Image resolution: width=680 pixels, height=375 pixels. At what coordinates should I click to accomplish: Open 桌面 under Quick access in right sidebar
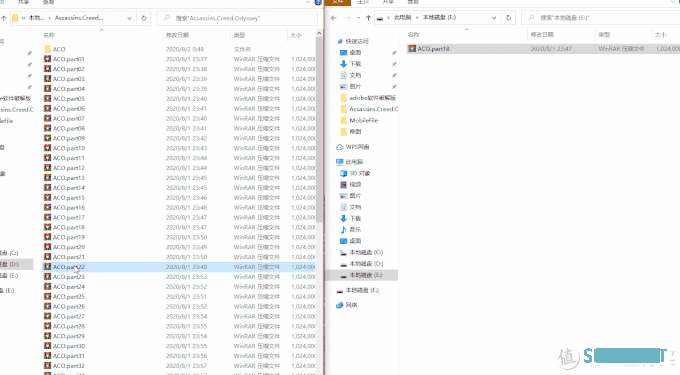pos(355,52)
